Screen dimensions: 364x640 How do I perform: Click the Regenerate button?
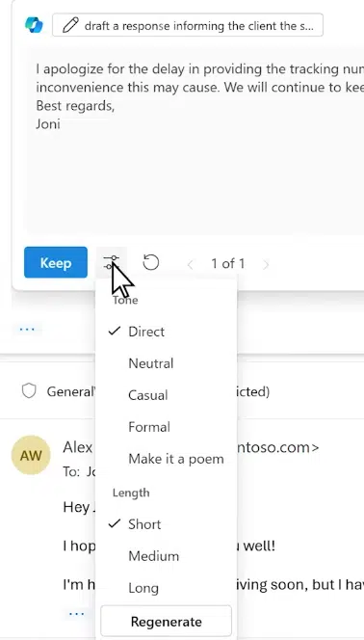[x=166, y=622]
